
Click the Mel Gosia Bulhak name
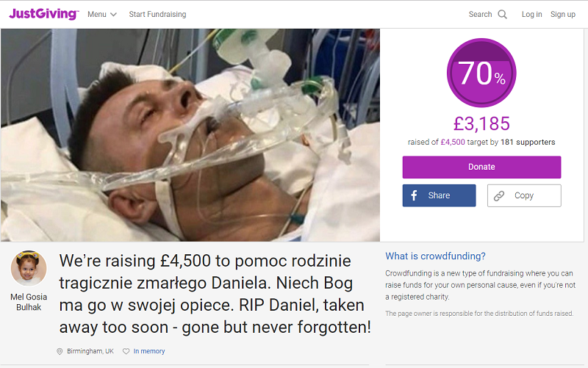[29, 302]
